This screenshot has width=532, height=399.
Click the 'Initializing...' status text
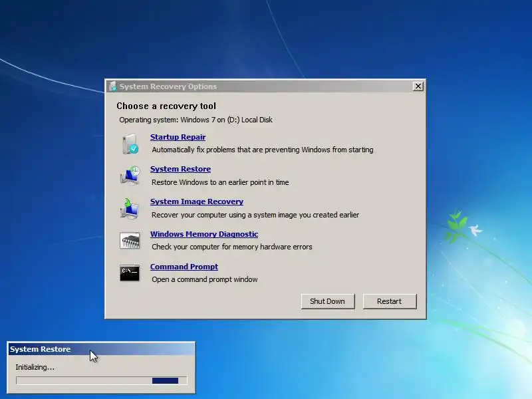coord(35,367)
